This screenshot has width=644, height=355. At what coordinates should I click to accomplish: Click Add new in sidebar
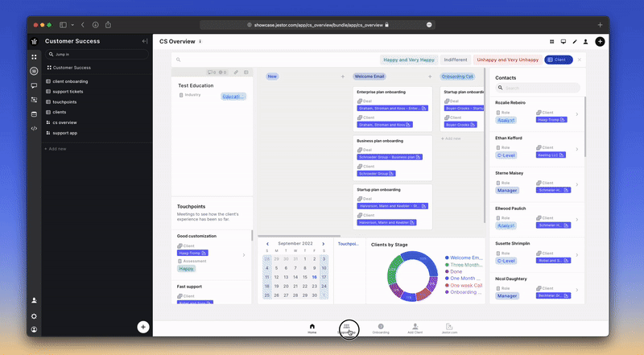pos(56,149)
